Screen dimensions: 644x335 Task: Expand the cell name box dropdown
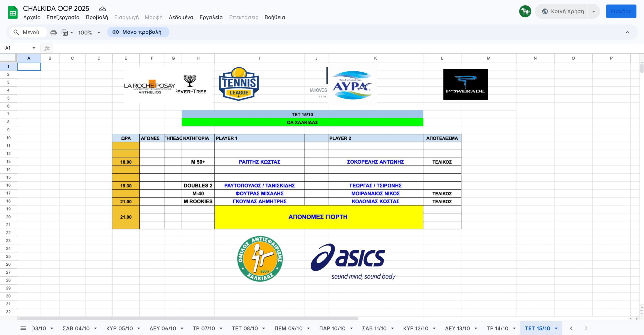(x=34, y=48)
